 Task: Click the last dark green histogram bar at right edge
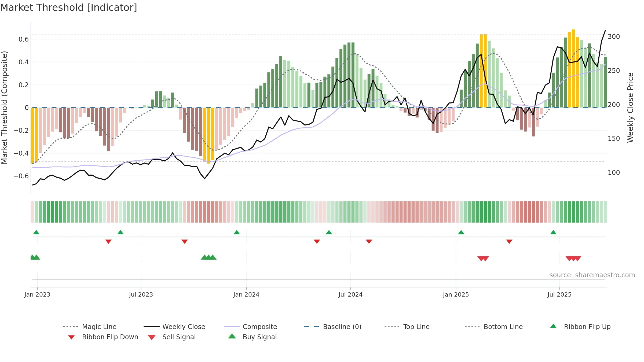tap(605, 82)
